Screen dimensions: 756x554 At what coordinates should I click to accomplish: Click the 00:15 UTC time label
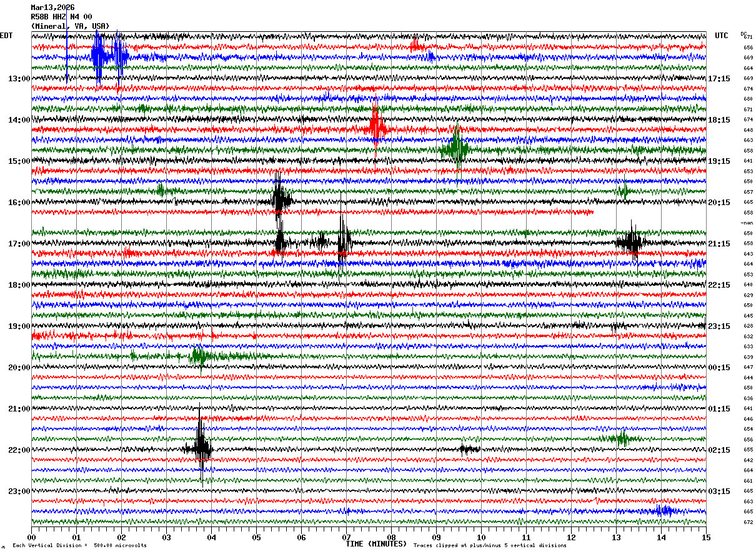(719, 368)
